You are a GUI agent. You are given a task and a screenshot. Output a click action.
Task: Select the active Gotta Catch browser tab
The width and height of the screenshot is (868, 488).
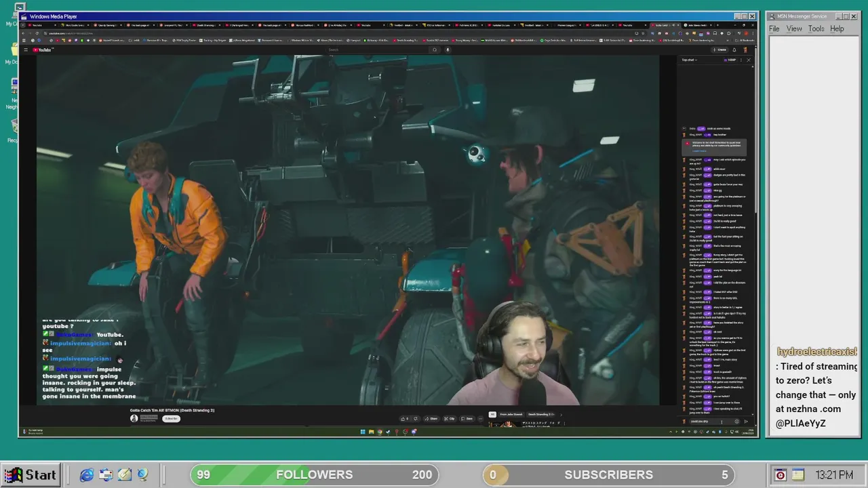[x=665, y=25]
